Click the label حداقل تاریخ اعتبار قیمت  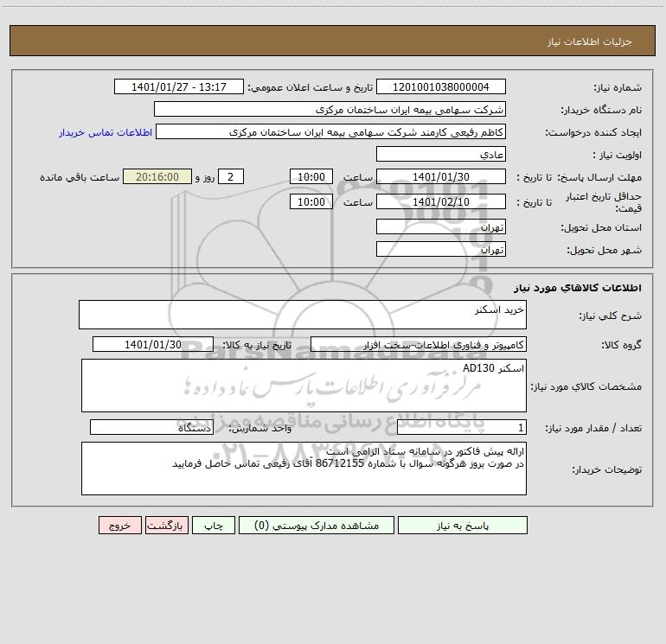pos(603,202)
